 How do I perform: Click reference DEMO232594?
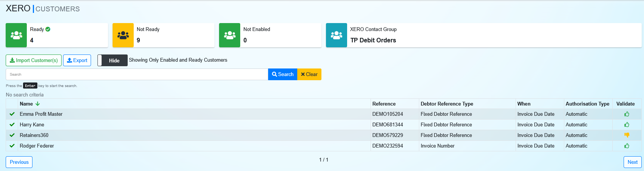point(388,146)
